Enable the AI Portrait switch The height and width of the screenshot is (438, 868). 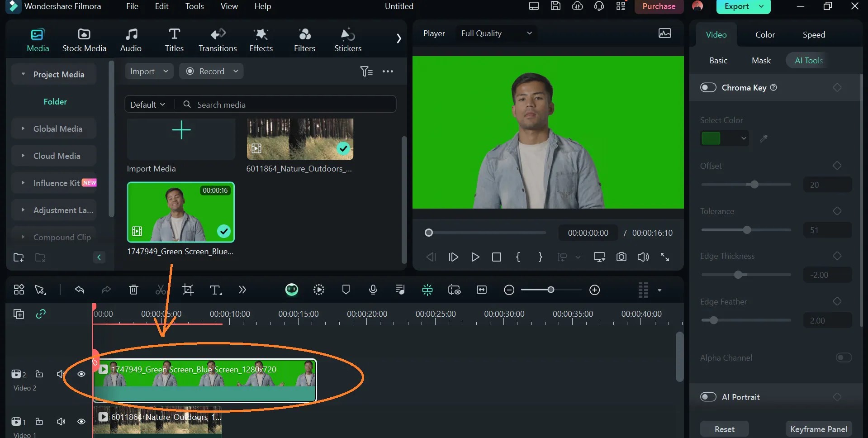pyautogui.click(x=708, y=397)
